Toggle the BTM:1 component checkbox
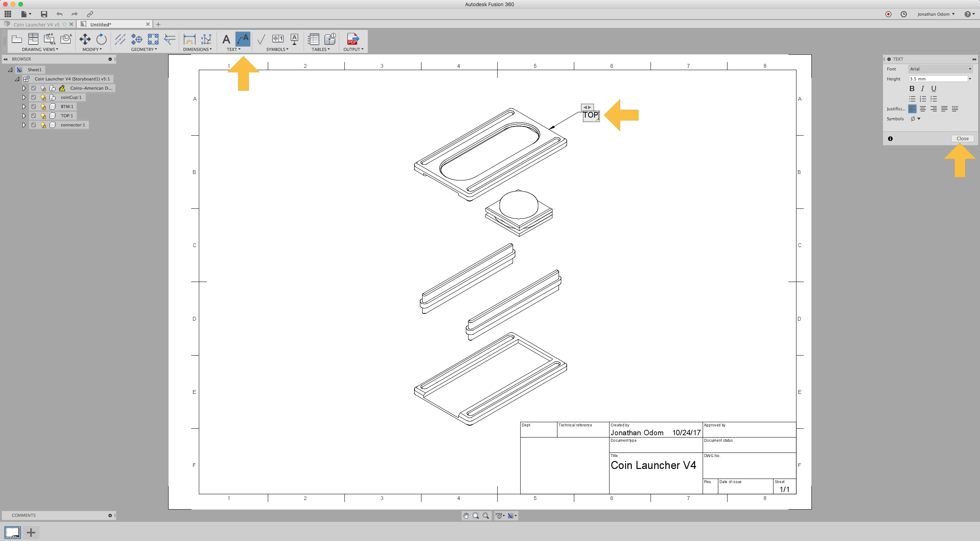Image resolution: width=980 pixels, height=541 pixels. click(34, 106)
